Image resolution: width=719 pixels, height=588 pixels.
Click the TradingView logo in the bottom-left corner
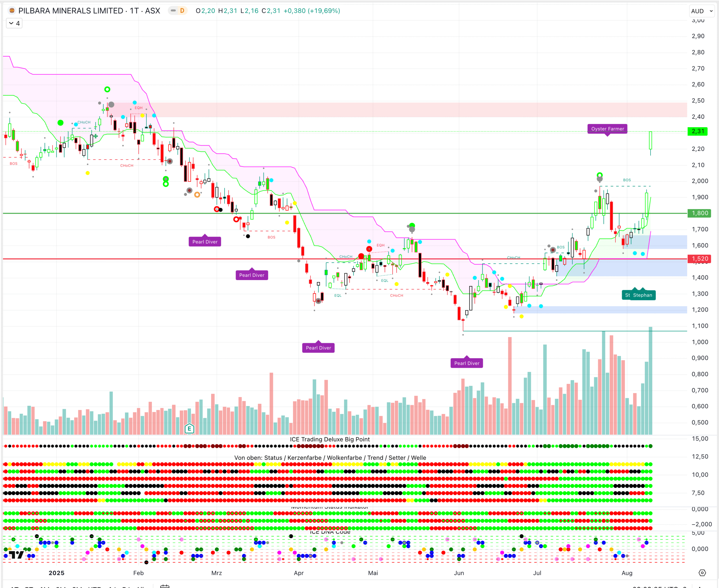click(x=16, y=555)
